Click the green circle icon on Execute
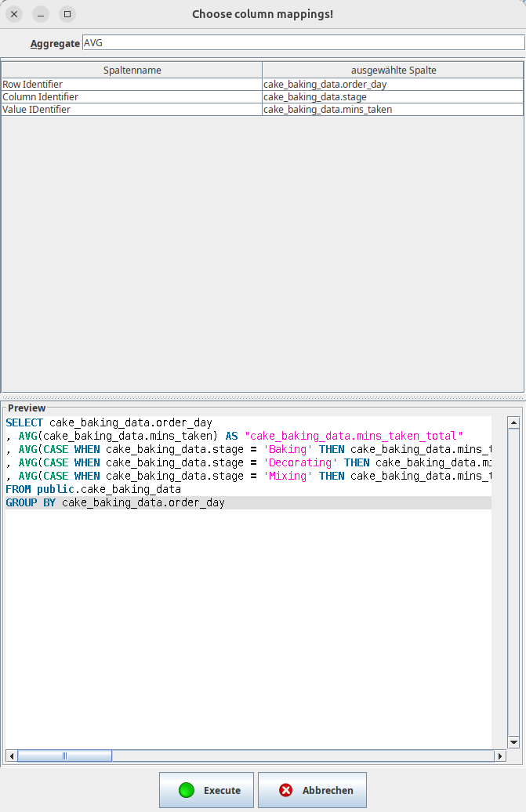Viewport: 526px width, 812px height. click(x=187, y=790)
